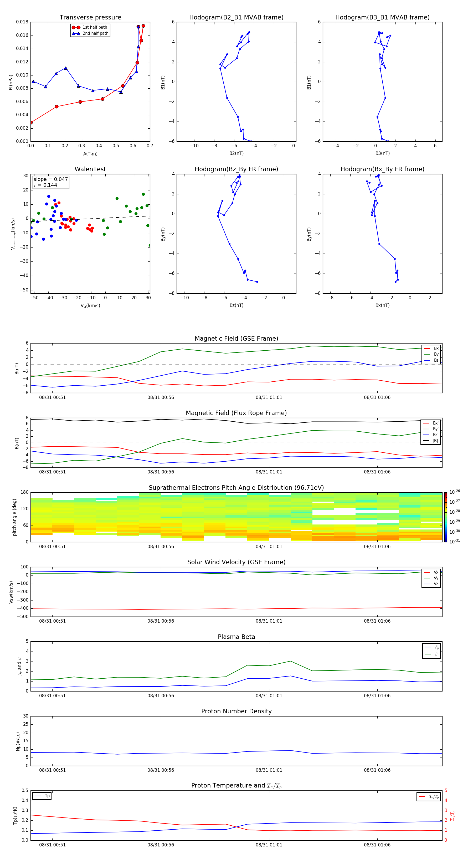Click the "Hodogram(B3_B1 MVAB frame)" title
This screenshot has width=473, height=868.
point(382,18)
